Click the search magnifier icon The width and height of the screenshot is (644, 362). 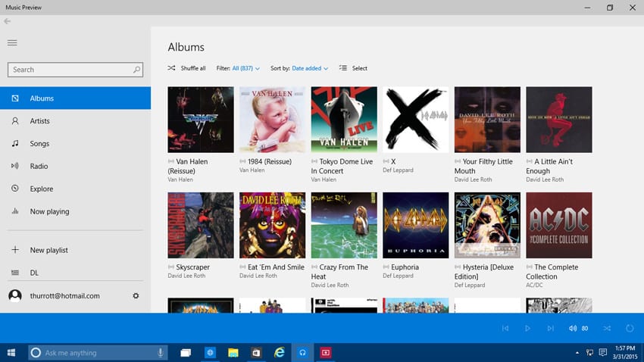pyautogui.click(x=136, y=70)
